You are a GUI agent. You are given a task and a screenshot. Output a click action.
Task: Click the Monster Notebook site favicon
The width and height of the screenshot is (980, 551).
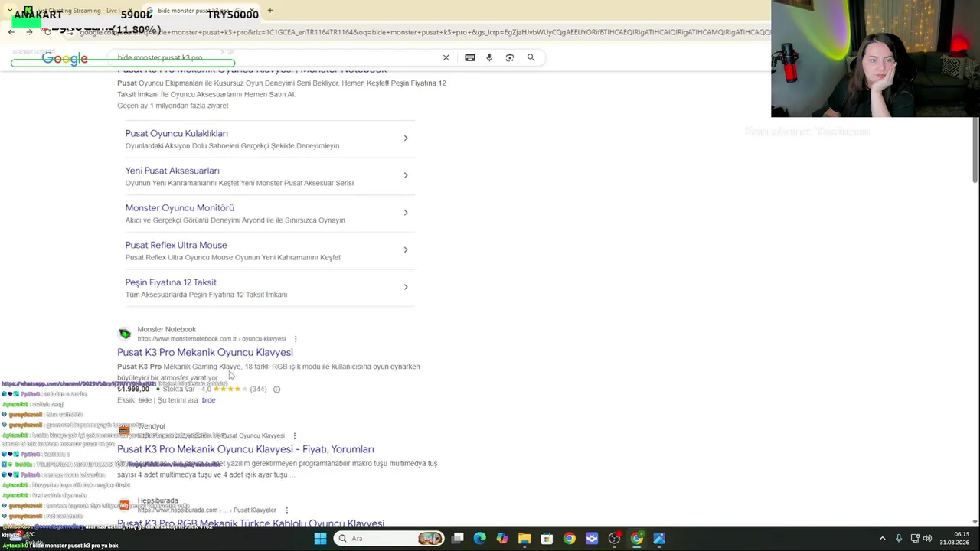pos(125,334)
